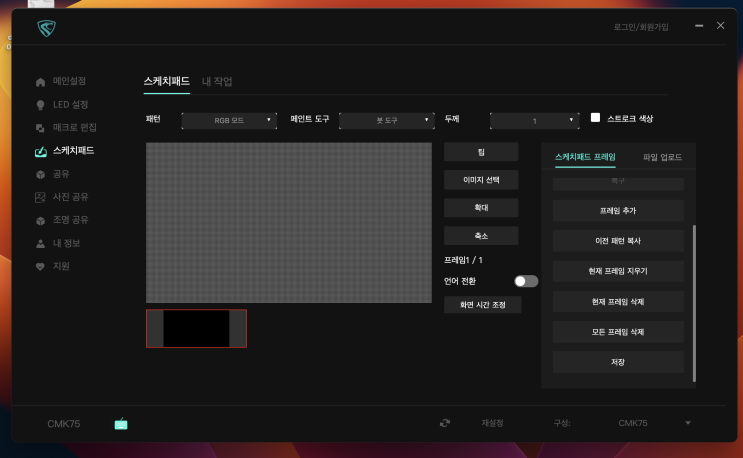Viewport: 743px width, 458px height.
Task: Go to 매크로 편집 page
Action: coord(74,127)
